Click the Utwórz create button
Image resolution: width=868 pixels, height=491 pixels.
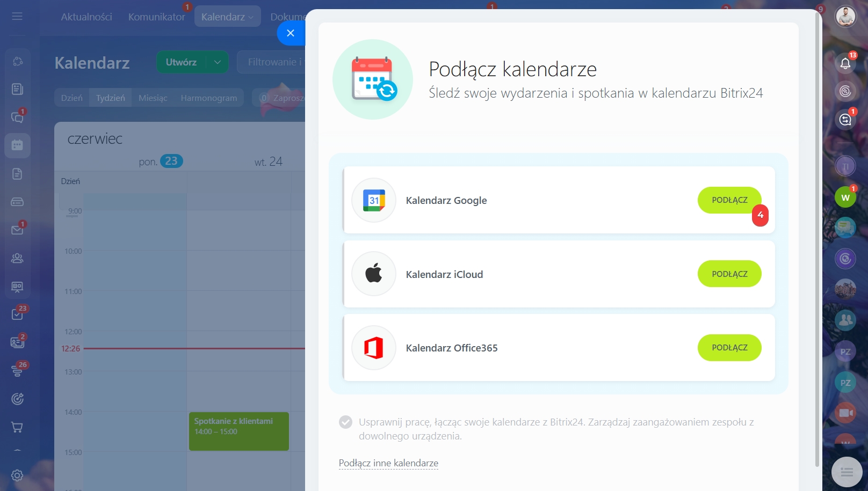tap(181, 62)
